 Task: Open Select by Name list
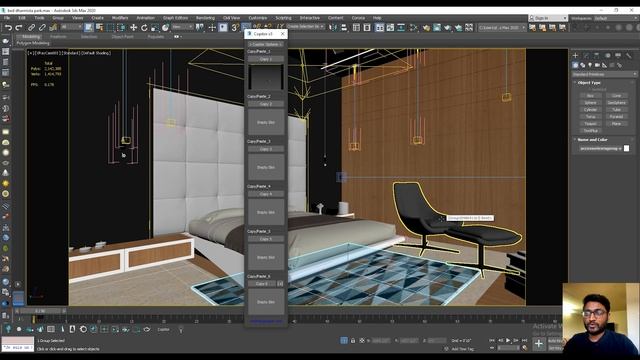click(99, 27)
